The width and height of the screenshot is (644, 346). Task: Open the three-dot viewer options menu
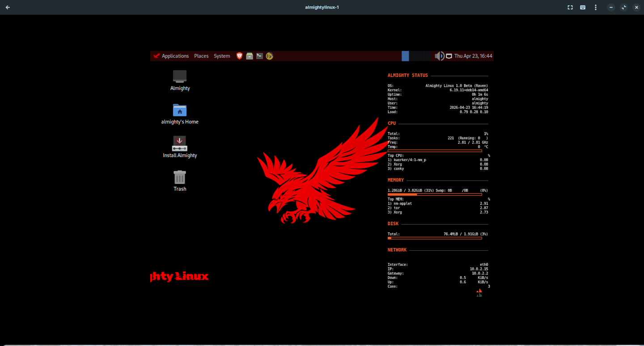[596, 7]
